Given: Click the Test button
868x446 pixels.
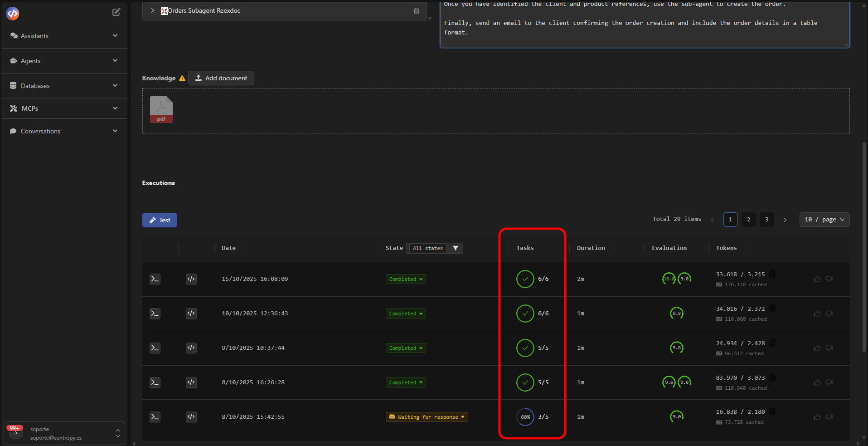Looking at the screenshot, I should point(160,220).
